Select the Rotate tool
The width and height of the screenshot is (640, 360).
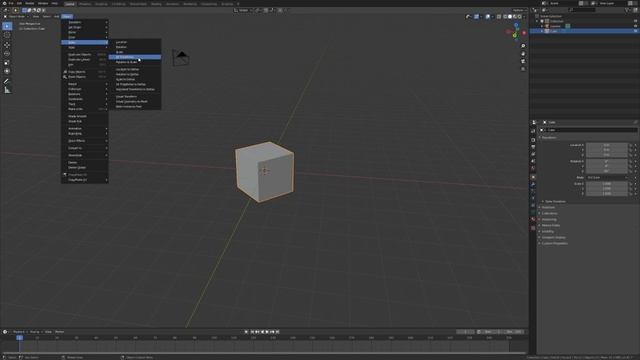point(7,53)
